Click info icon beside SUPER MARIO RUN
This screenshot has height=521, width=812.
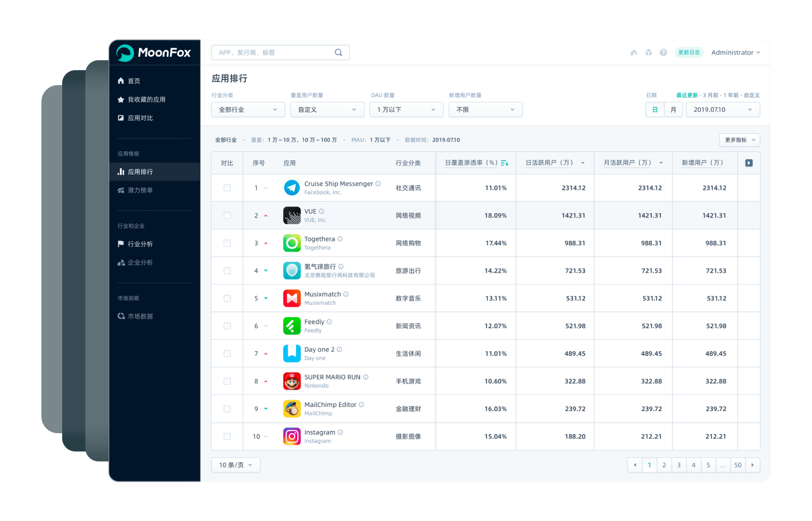point(366,377)
